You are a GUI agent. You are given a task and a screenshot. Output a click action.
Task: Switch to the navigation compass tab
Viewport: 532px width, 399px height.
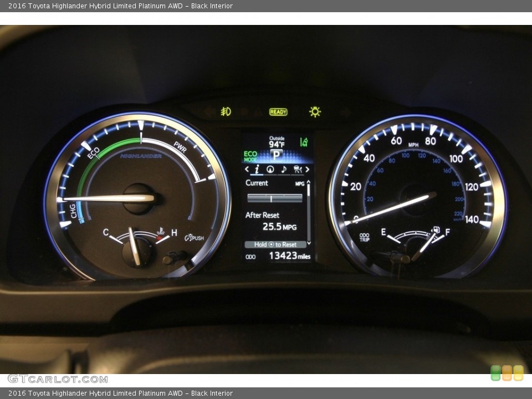click(270, 170)
